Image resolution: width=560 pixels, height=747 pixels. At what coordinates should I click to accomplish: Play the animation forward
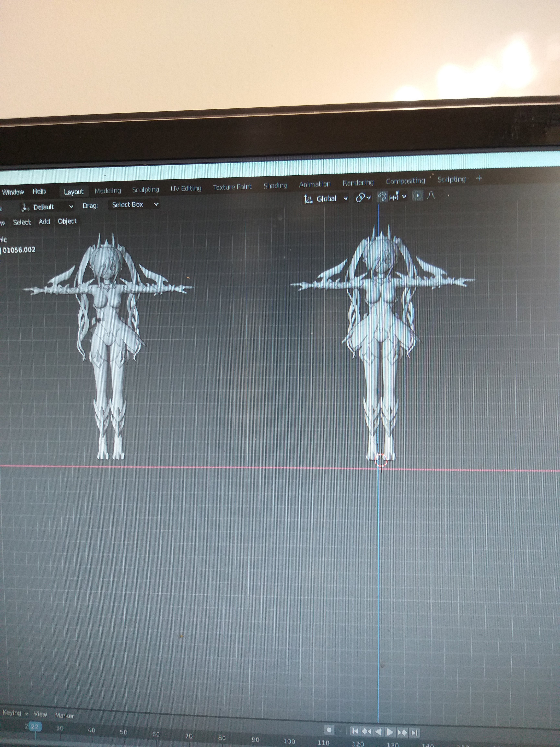(390, 732)
